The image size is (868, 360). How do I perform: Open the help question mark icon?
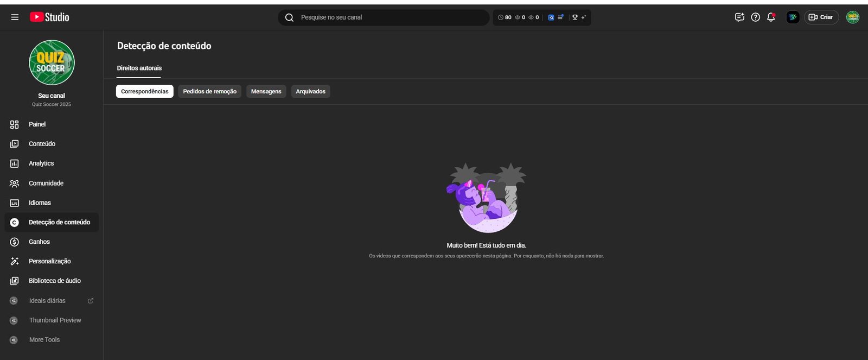point(755,17)
